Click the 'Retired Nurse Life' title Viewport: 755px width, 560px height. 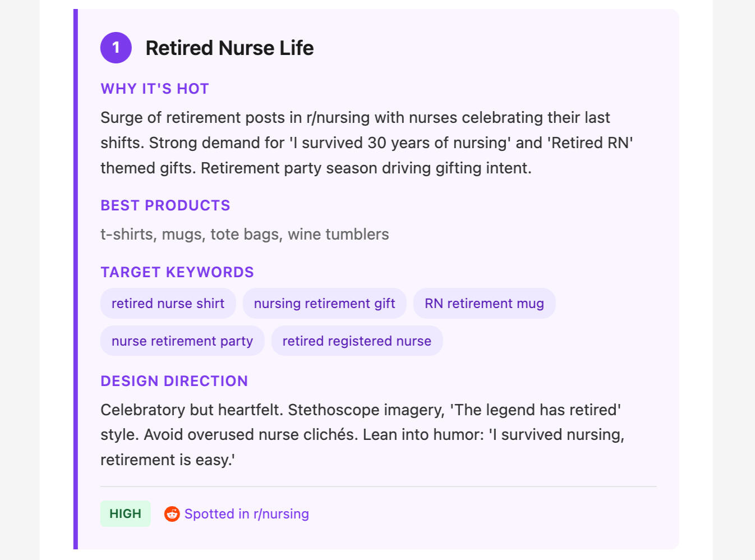229,48
